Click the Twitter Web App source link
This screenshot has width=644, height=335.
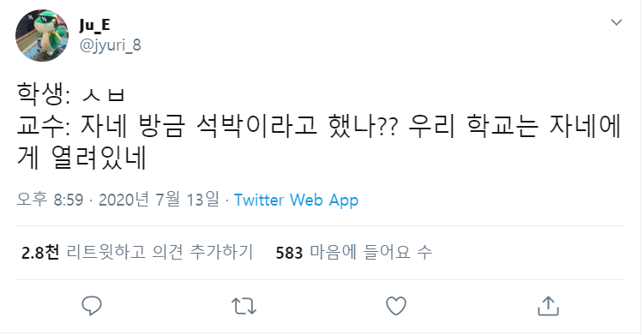[296, 200]
